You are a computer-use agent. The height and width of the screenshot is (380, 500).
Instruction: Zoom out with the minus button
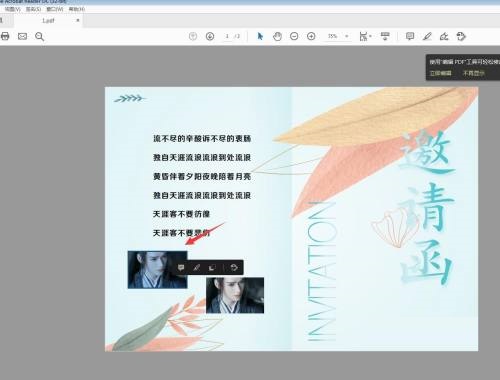click(294, 36)
